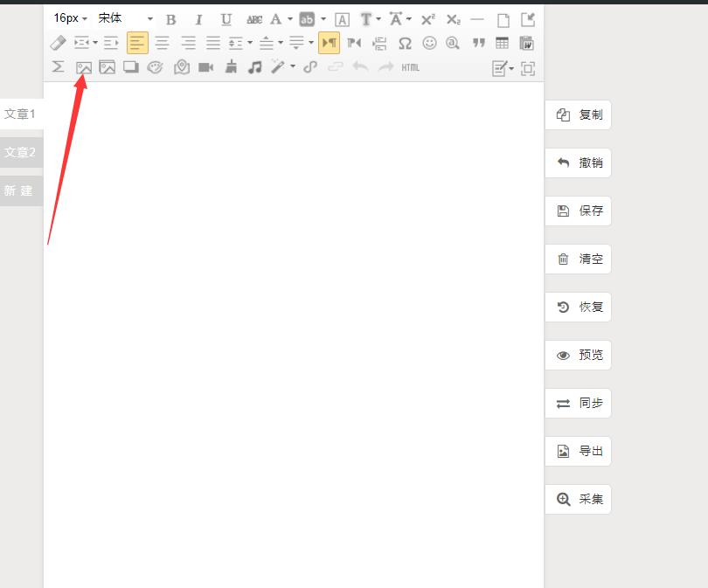
Task: Set justified text alignment
Action: [x=213, y=43]
